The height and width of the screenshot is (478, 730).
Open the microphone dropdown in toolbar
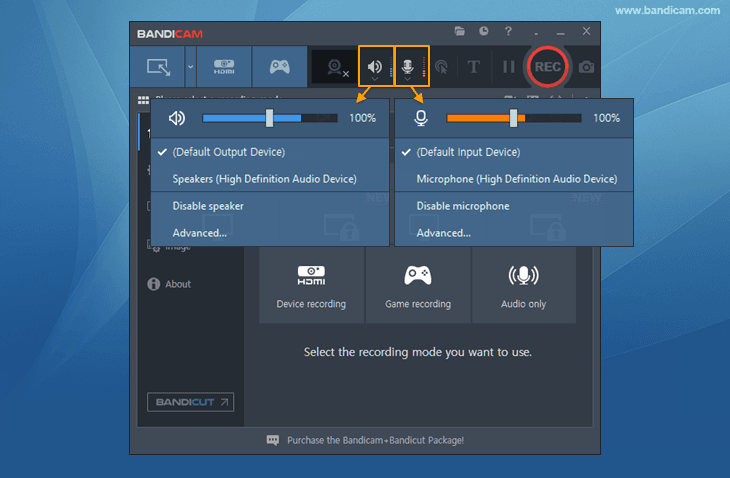click(408, 68)
